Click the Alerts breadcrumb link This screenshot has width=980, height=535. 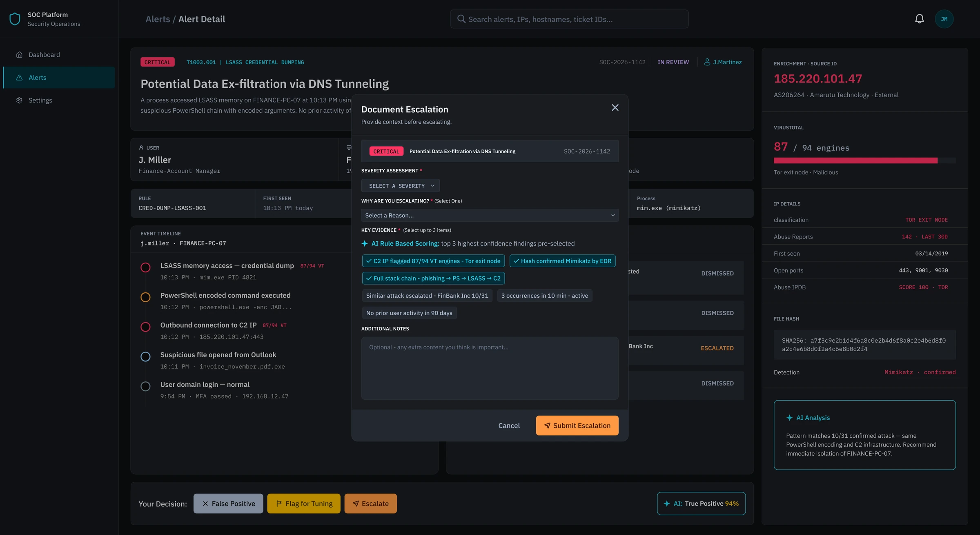(158, 19)
